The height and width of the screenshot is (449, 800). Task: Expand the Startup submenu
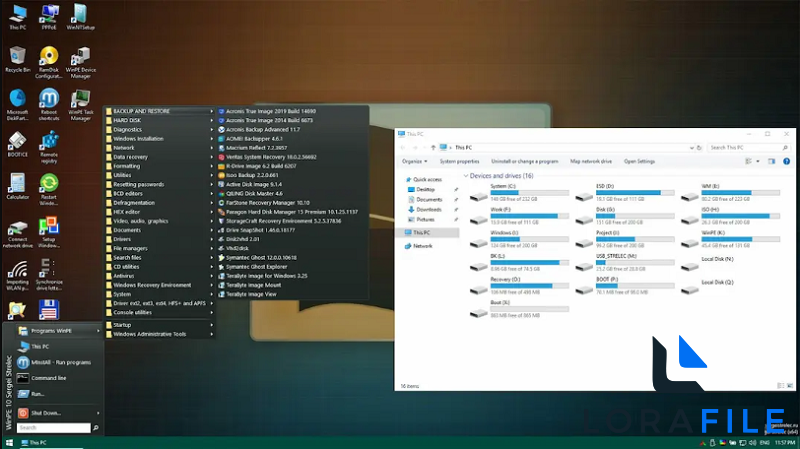click(x=160, y=325)
